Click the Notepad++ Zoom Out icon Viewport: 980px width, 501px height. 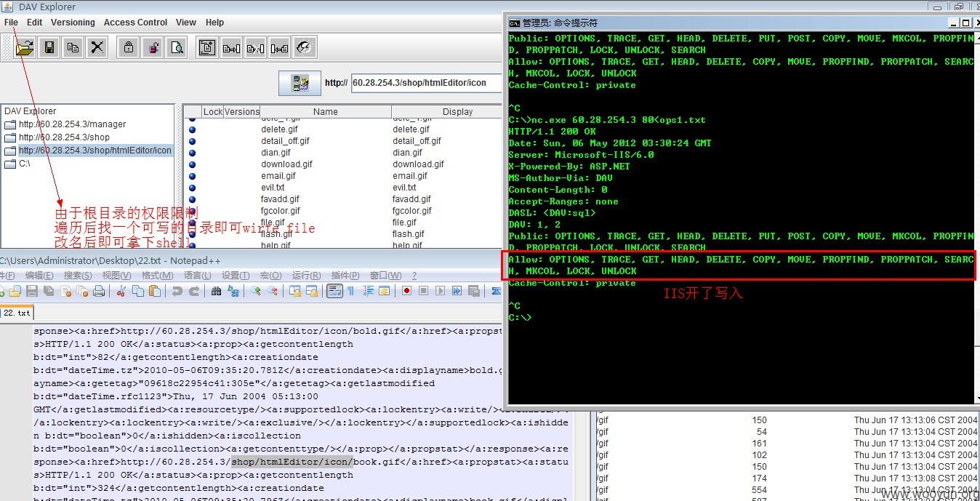pos(273,291)
